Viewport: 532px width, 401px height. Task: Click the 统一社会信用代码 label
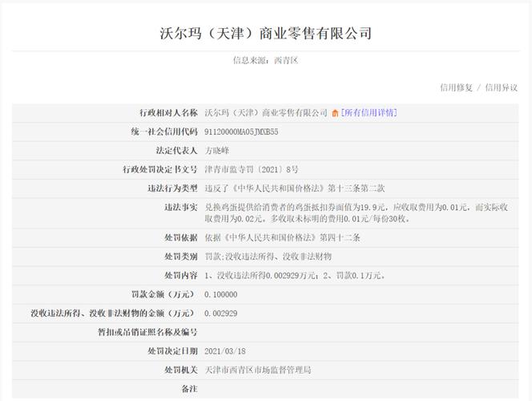tap(164, 132)
